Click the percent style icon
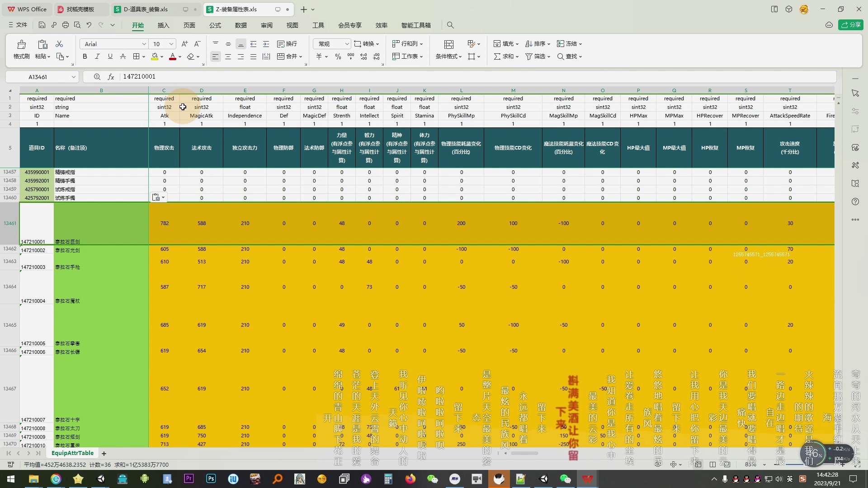 pyautogui.click(x=338, y=56)
